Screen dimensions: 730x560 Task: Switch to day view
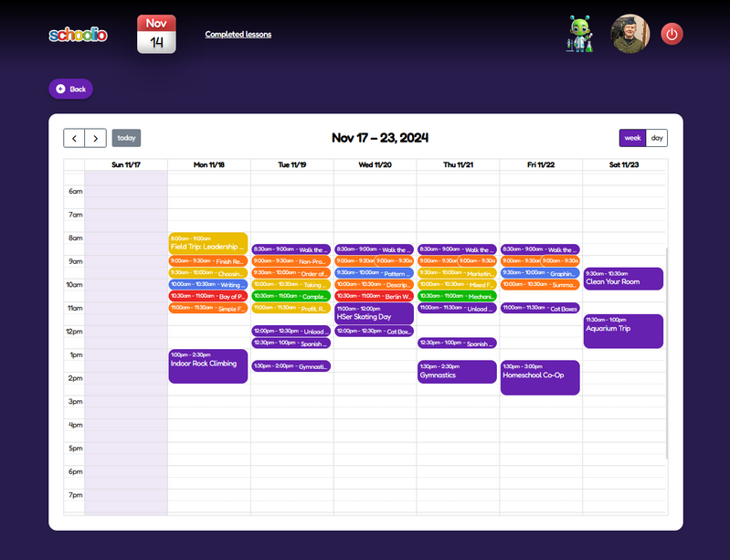click(657, 138)
